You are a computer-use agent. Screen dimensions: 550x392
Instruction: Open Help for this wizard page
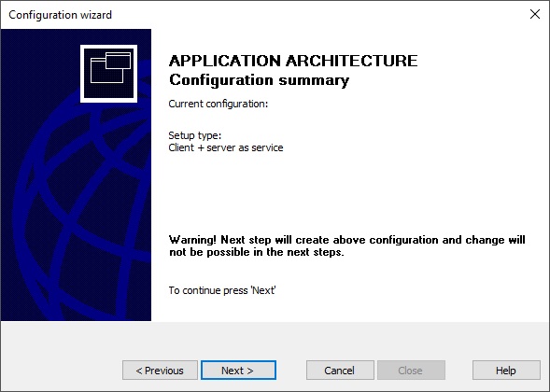click(x=506, y=371)
